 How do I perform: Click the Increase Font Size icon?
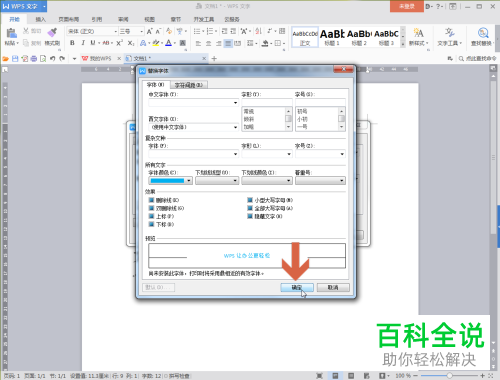pyautogui.click(x=150, y=31)
